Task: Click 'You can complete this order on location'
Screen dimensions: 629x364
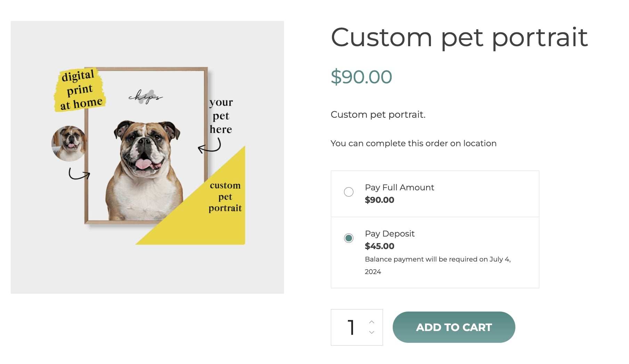Action: point(413,143)
